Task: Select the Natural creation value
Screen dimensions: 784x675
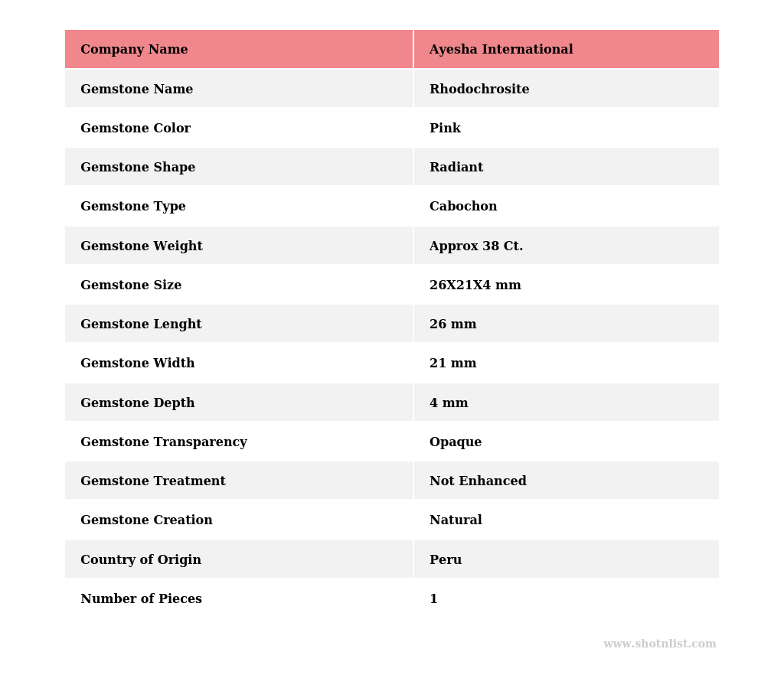Action: [x=456, y=520]
